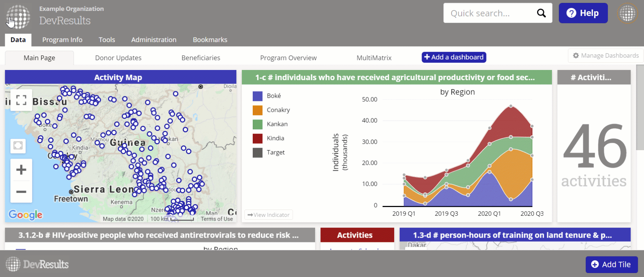Click the Kindia legend label

pos(275,138)
